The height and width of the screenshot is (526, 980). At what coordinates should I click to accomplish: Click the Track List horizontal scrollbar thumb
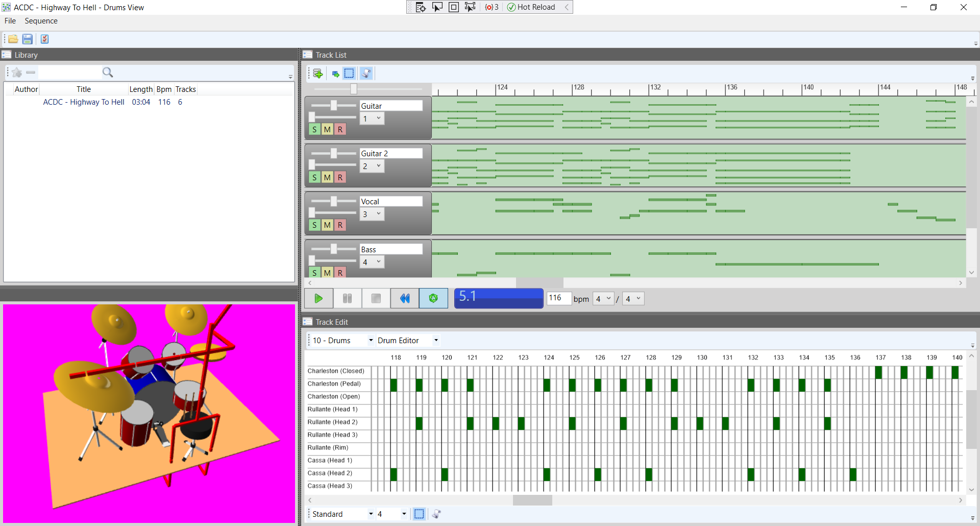pyautogui.click(x=540, y=282)
